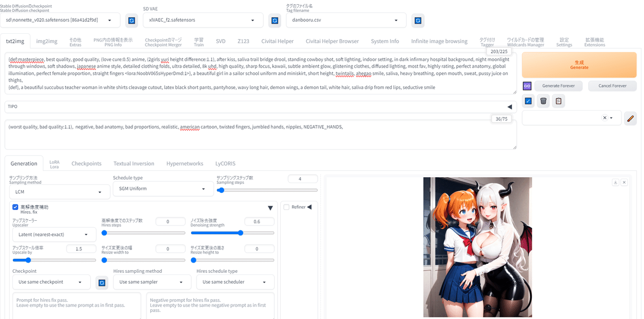644x319 pixels.
Task: Refresh the Stable Diffusion checkpoint list
Action: click(131, 20)
